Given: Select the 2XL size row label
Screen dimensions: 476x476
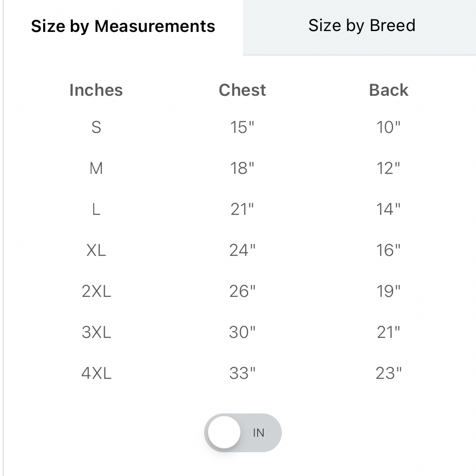Looking at the screenshot, I should (x=96, y=291).
